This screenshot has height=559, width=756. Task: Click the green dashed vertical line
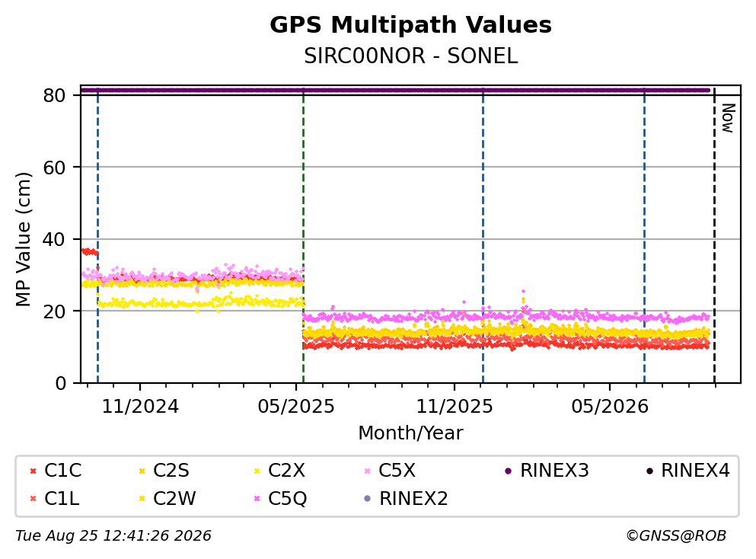click(303, 235)
